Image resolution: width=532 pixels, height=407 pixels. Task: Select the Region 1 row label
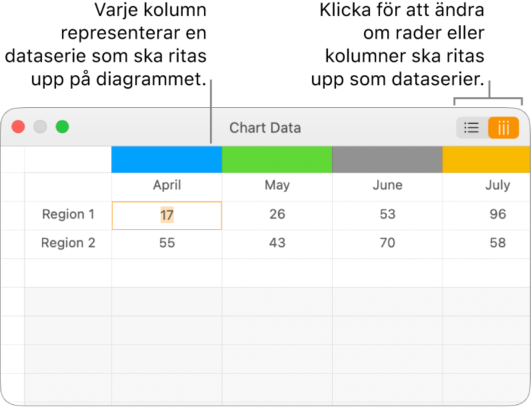pos(68,214)
